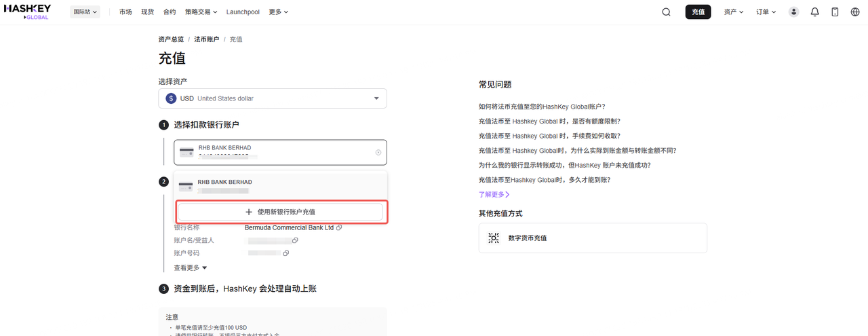Open the user profile avatar icon
868x336 pixels.
click(x=794, y=12)
